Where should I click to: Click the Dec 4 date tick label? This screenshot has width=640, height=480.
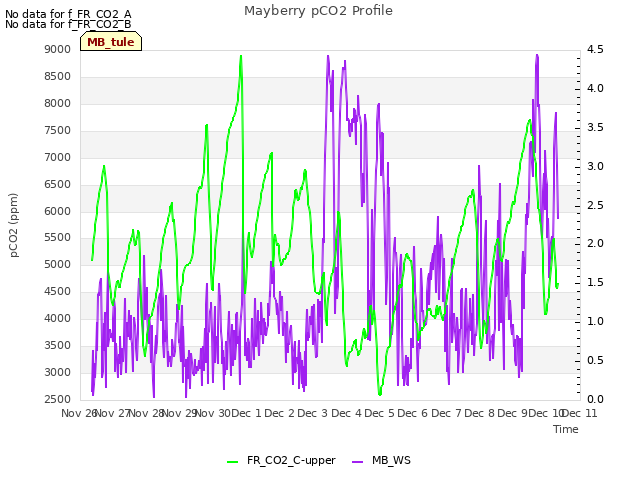click(346, 413)
